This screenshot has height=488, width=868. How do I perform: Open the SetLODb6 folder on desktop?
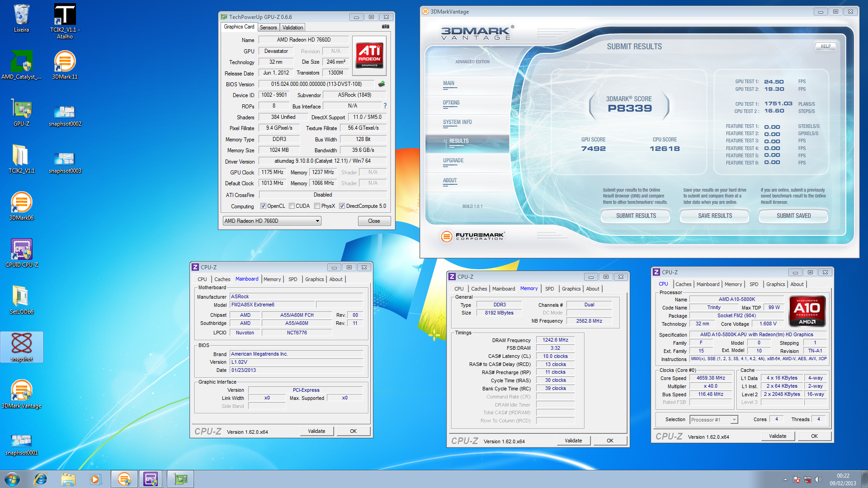tap(21, 300)
